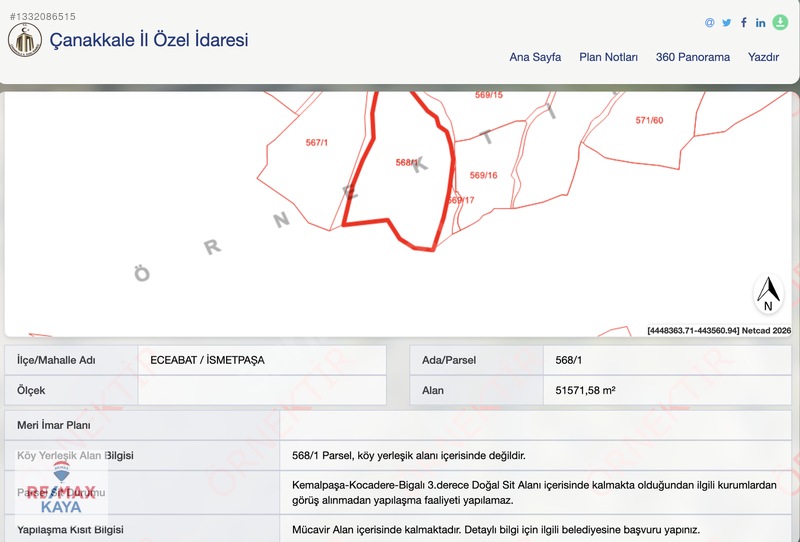Click the empty Ölçek value field
This screenshot has height=542, width=800.
[262, 390]
